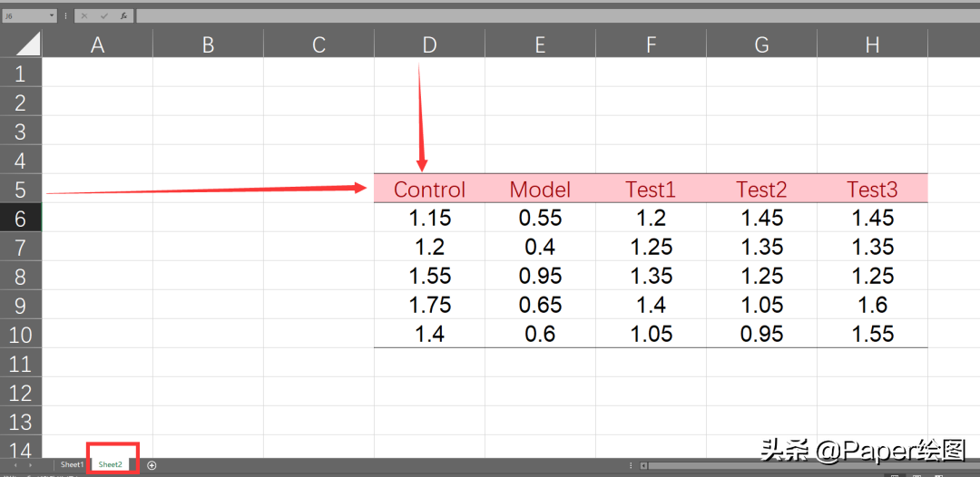The height and width of the screenshot is (477, 980).
Task: Switch to the Sheet1 tab
Action: (71, 465)
